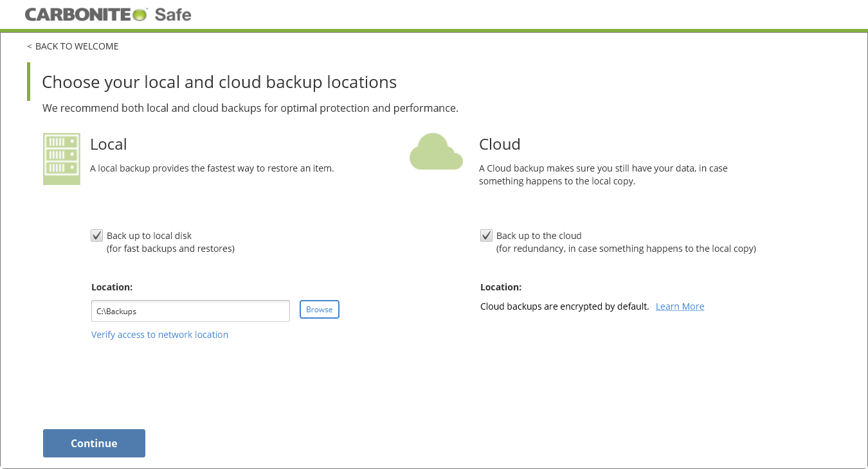Click the green Cloud backup icon

point(436,152)
